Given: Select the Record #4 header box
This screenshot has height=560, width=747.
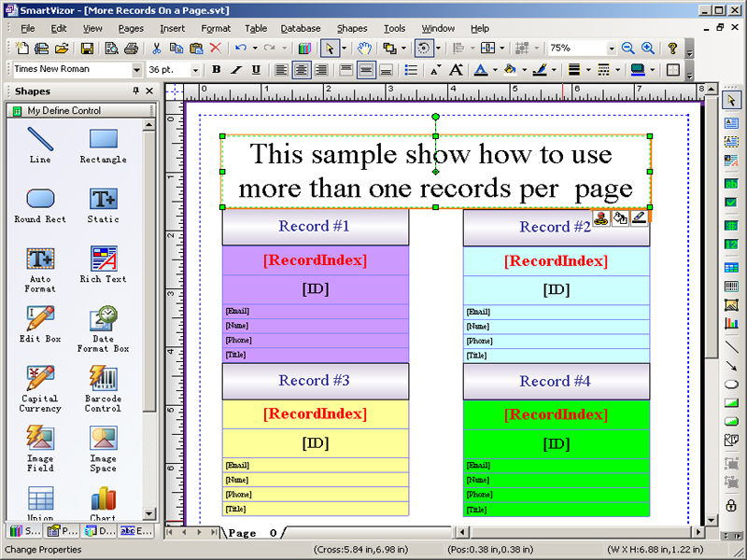Looking at the screenshot, I should (556, 382).
